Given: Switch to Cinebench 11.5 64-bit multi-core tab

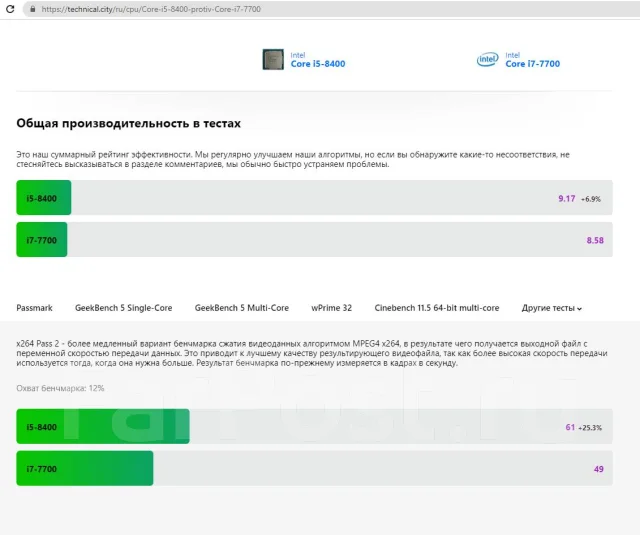Looking at the screenshot, I should tap(437, 308).
